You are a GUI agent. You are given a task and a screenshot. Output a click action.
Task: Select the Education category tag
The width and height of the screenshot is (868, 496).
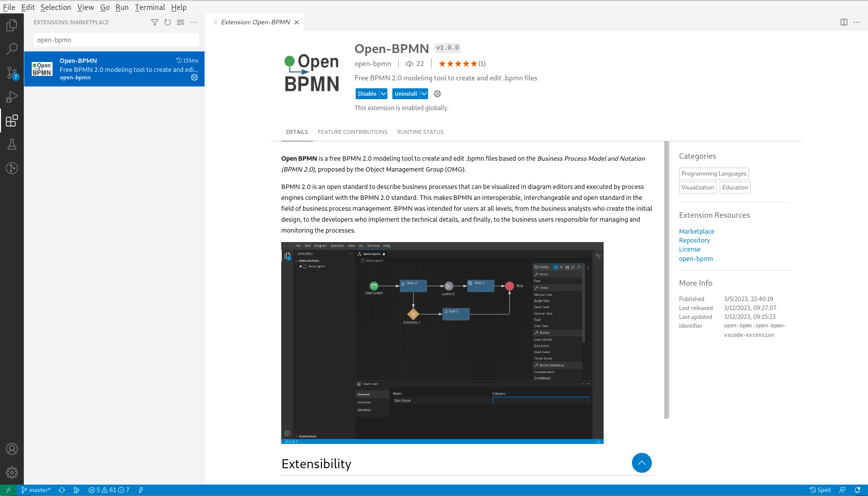tap(735, 187)
